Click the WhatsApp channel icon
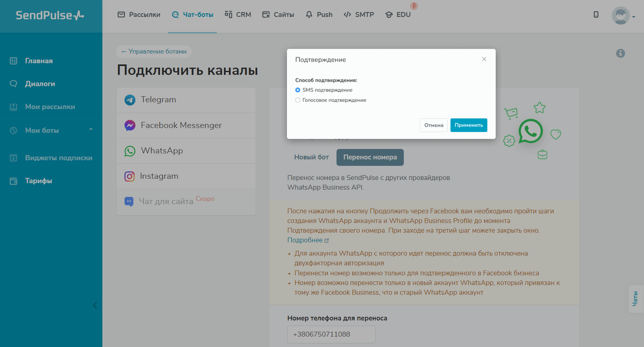Screen dimensions: 644x347 pos(130,151)
